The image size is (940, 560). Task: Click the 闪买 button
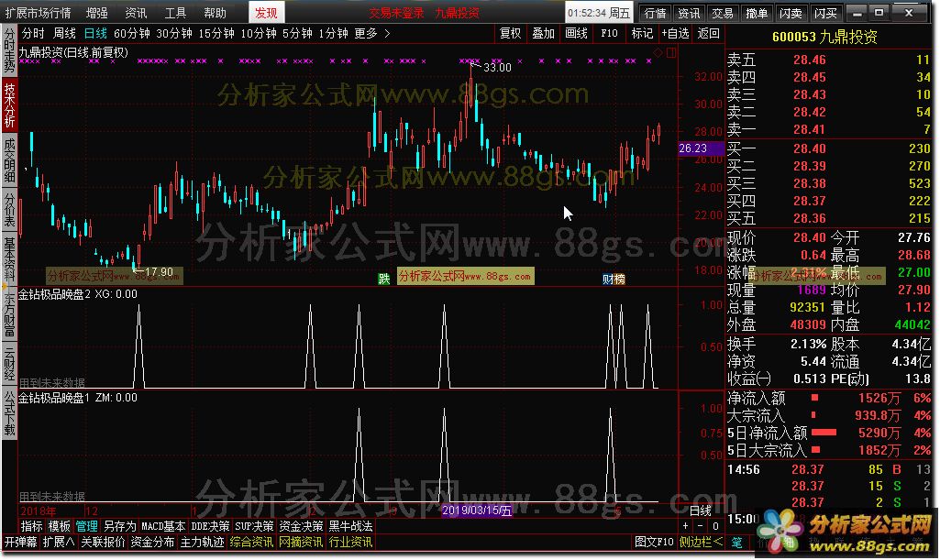pos(825,13)
